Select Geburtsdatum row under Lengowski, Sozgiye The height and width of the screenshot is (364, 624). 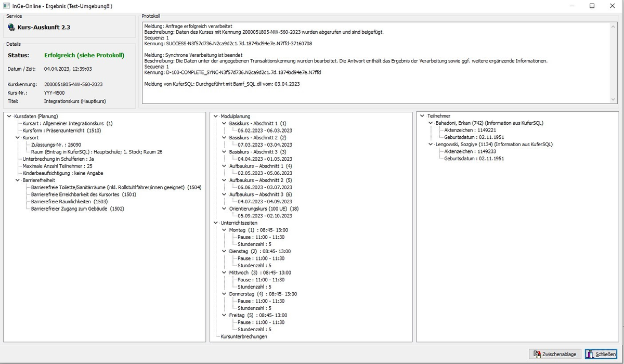[x=474, y=159]
